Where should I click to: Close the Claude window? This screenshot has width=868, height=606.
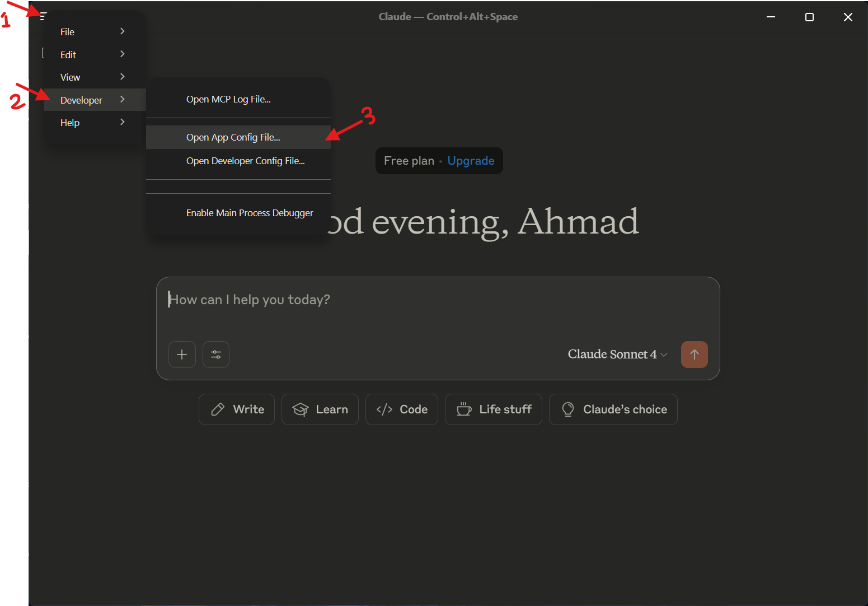[x=848, y=17]
